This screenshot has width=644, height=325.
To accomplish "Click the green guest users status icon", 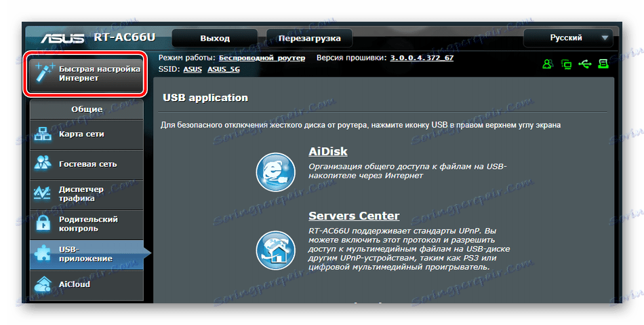I will point(548,64).
